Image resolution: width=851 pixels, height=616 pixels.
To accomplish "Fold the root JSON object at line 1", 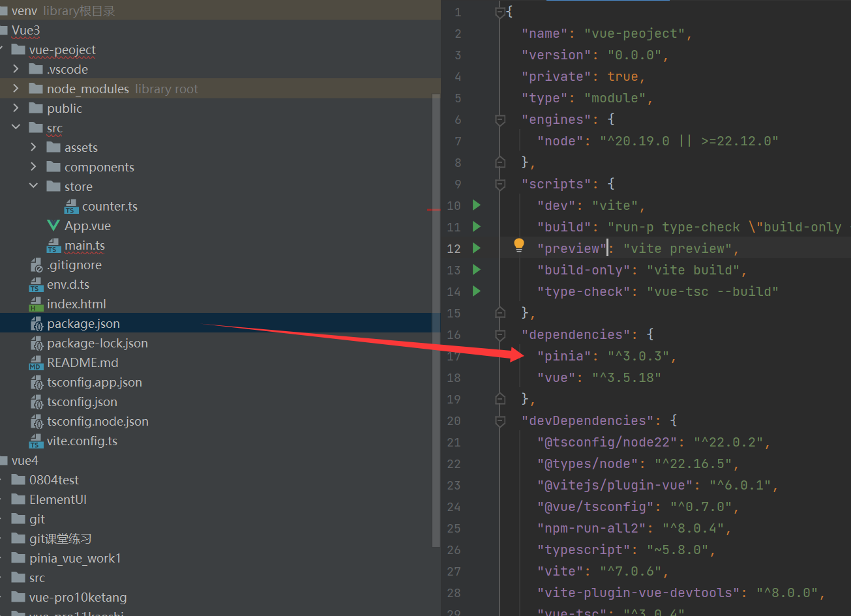I will (x=500, y=12).
